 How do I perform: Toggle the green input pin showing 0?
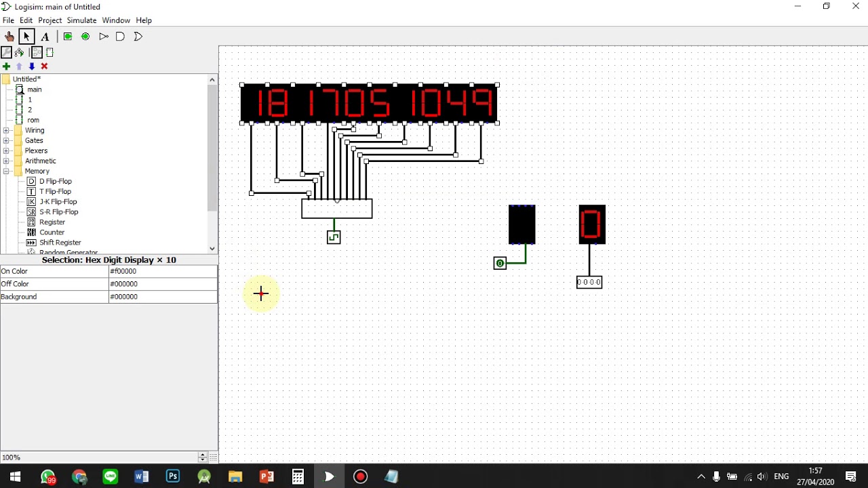500,264
